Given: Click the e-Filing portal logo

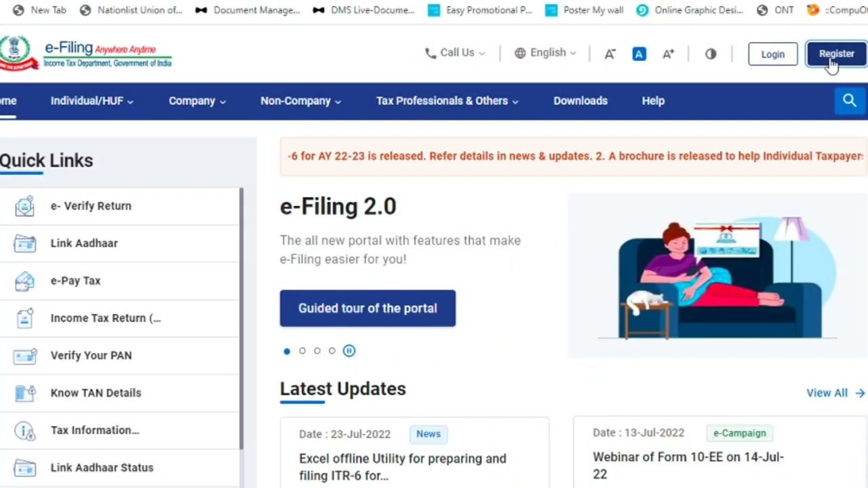Looking at the screenshot, I should tap(85, 54).
